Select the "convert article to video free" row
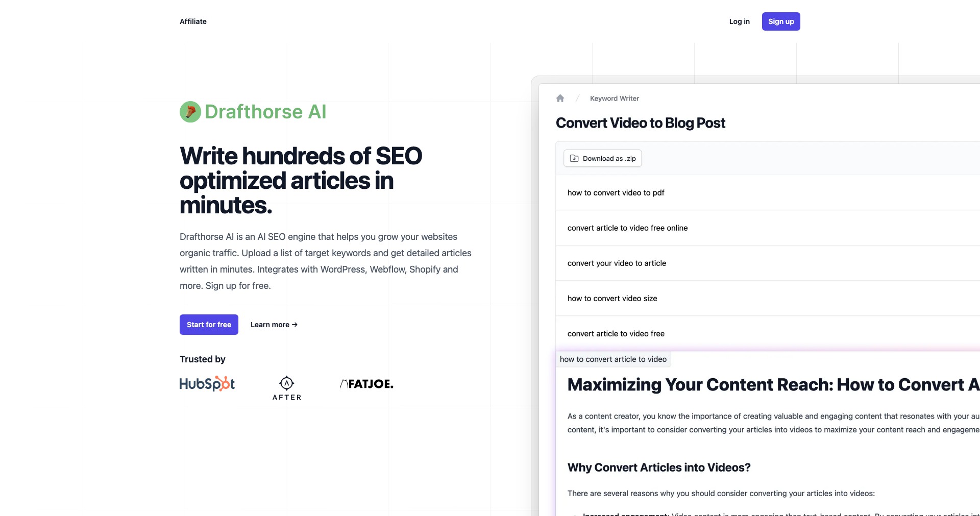980x516 pixels. click(x=768, y=333)
